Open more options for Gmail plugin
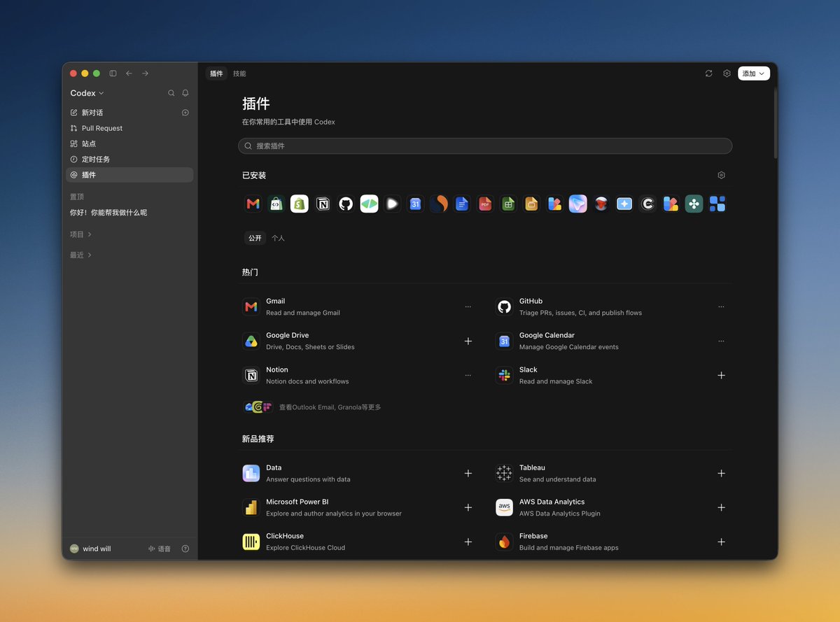This screenshot has width=840, height=622. [468, 306]
